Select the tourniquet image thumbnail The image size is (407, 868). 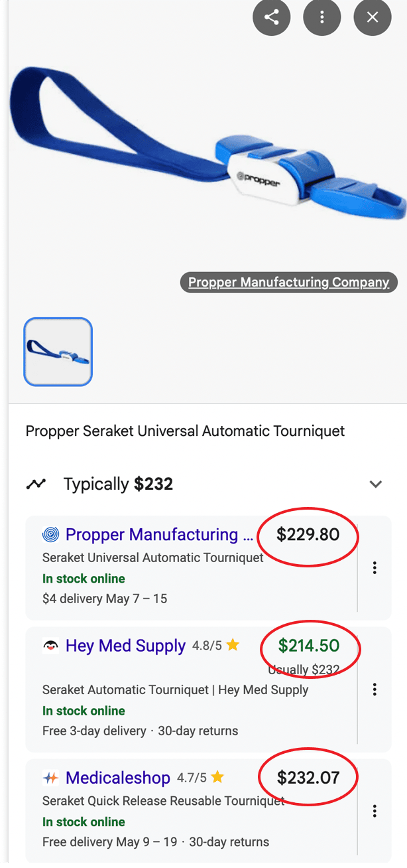(x=58, y=352)
